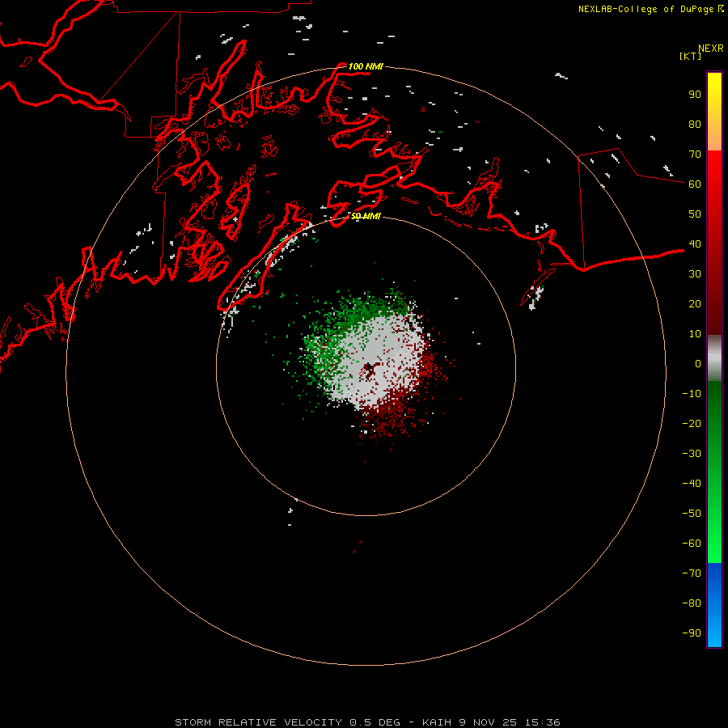This screenshot has width=728, height=728.
Task: Click the 60 value on velocity scale
Action: point(695,184)
